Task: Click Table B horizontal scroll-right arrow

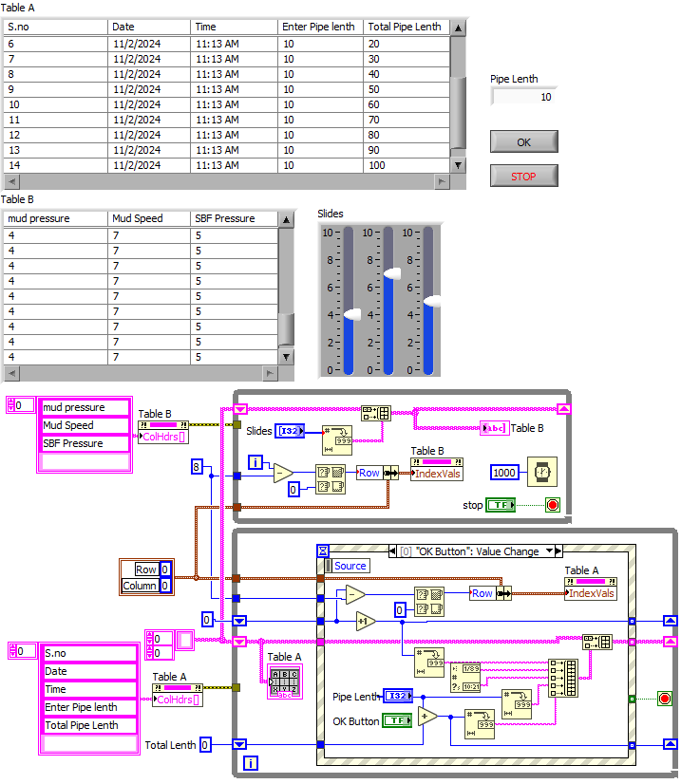Action: click(270, 373)
